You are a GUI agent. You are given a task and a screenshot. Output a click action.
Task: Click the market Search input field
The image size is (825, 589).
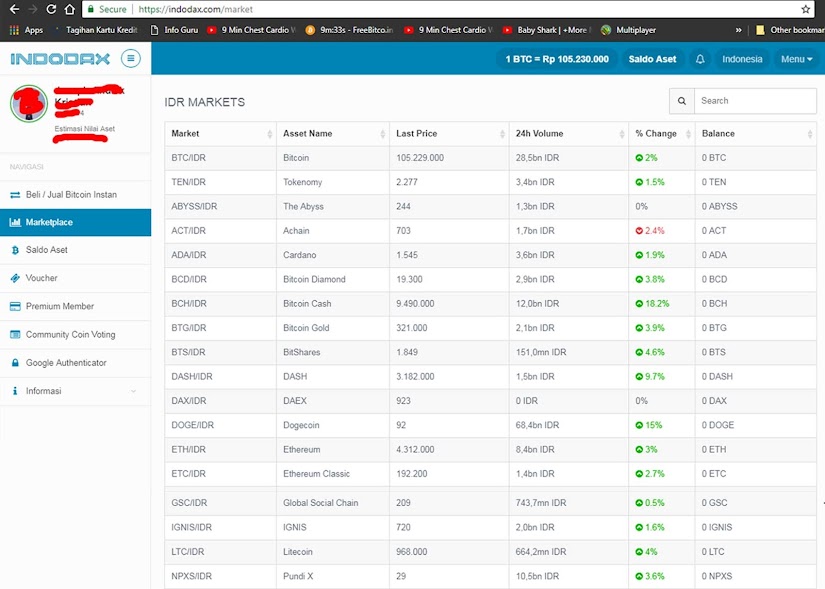click(755, 101)
